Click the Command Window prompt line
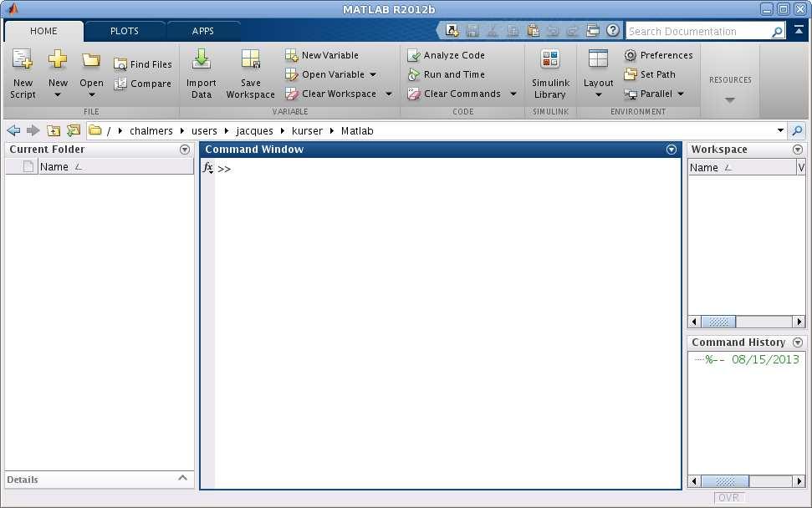 pyautogui.click(x=448, y=169)
